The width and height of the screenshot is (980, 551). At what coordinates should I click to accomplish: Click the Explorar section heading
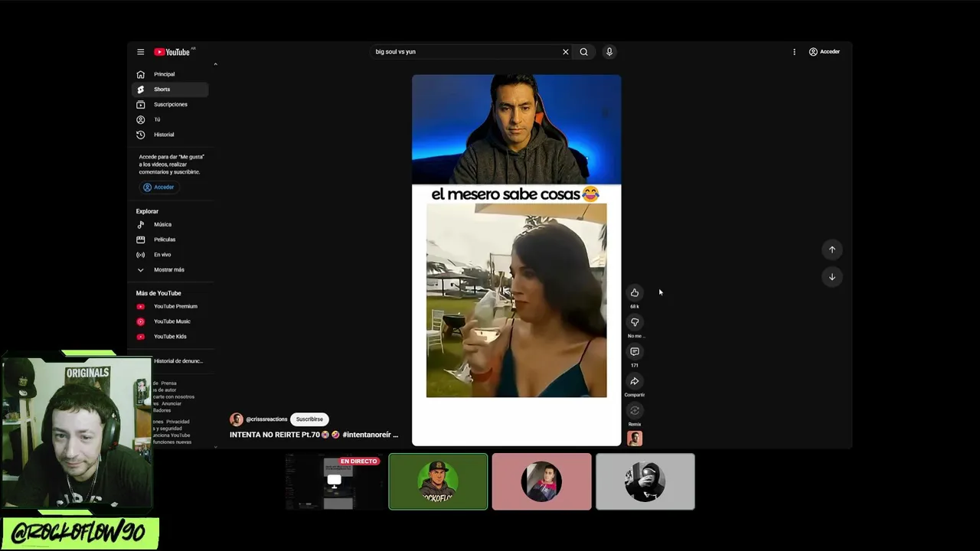tap(147, 211)
